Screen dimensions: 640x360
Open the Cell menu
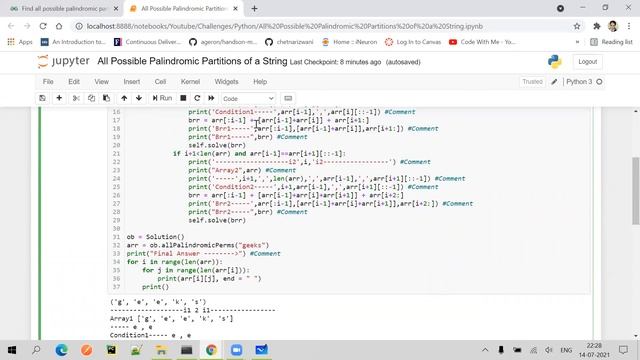click(x=160, y=82)
